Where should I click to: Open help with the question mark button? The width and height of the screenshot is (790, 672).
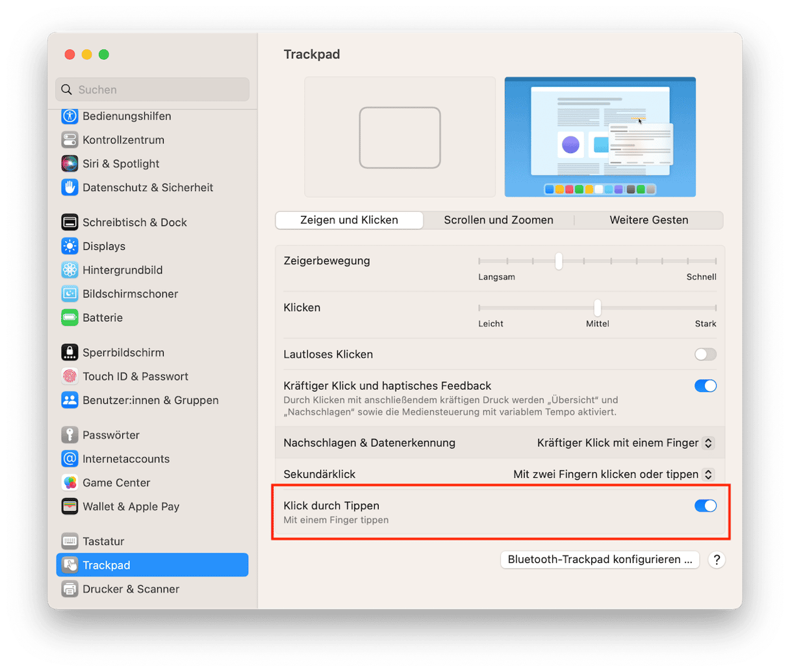tap(716, 560)
